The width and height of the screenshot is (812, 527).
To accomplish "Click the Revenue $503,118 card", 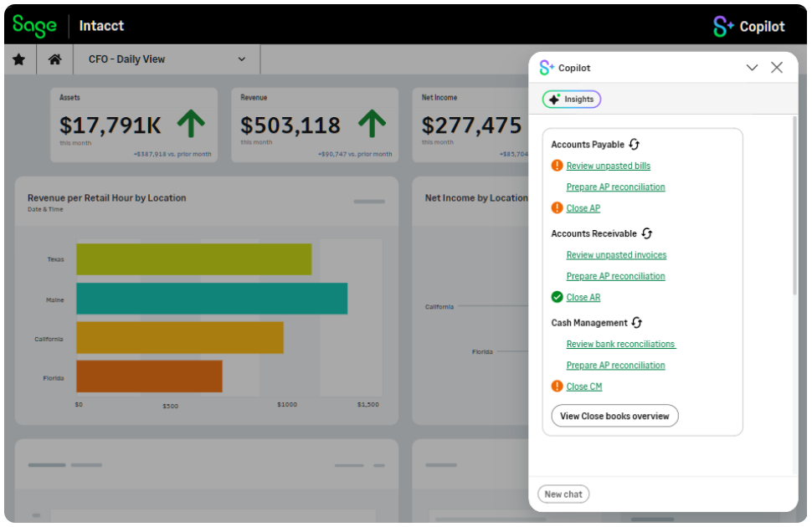I will (x=315, y=125).
